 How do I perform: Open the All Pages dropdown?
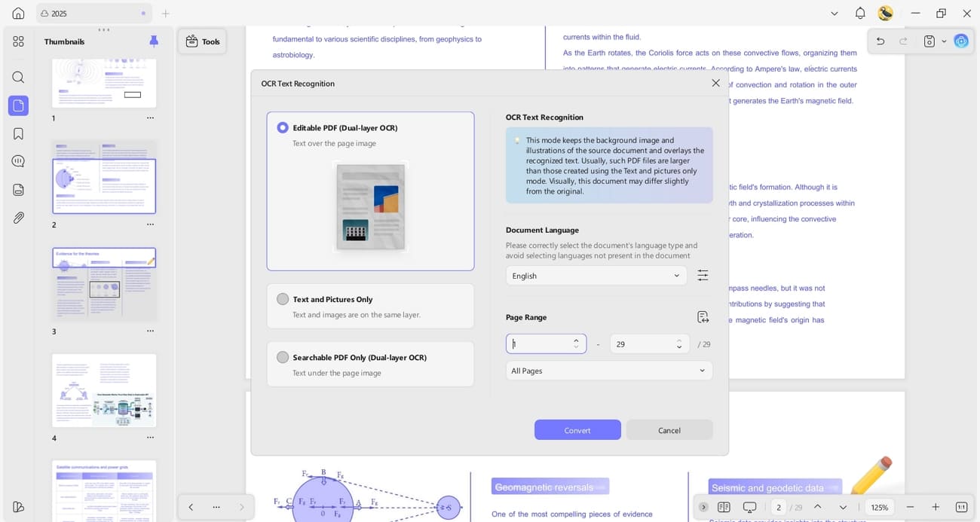tap(609, 371)
